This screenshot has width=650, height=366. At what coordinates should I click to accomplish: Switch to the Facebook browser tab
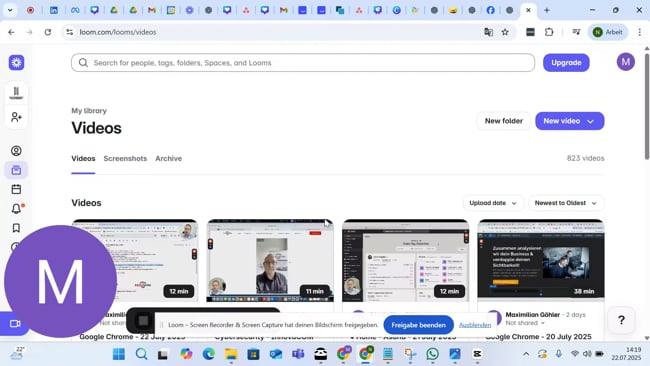point(490,10)
